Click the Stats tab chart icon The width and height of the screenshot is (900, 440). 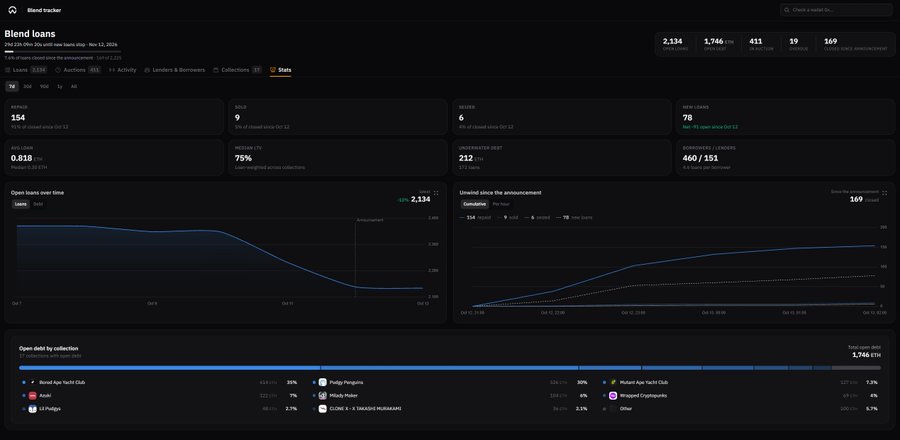(273, 70)
